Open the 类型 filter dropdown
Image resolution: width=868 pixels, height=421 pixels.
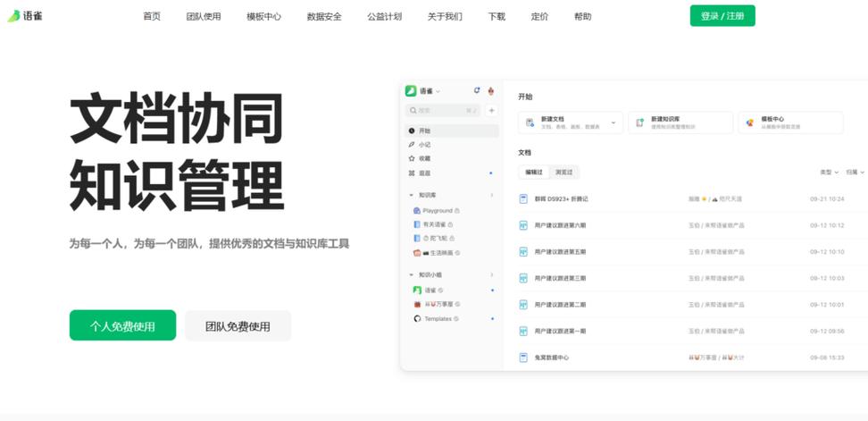pyautogui.click(x=829, y=173)
